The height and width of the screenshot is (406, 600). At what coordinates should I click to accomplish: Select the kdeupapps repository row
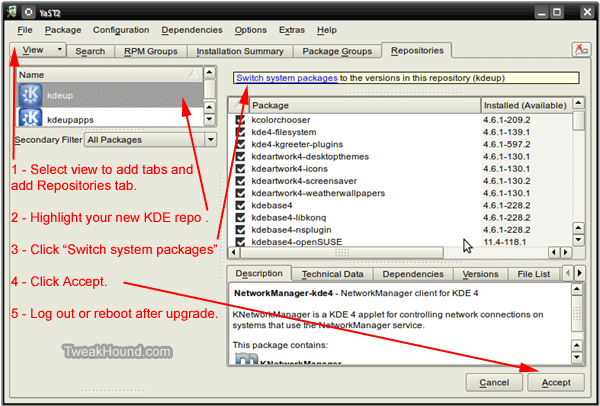click(x=111, y=117)
